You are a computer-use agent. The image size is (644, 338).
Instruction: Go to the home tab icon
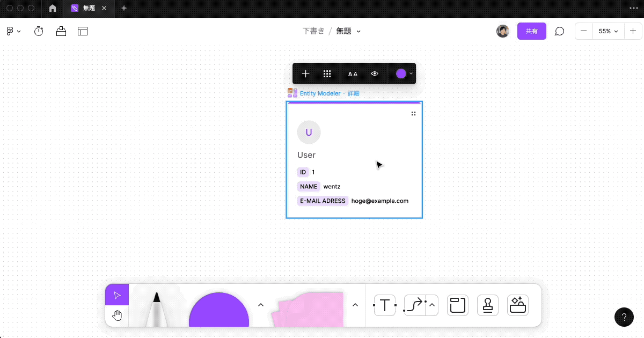[52, 9]
